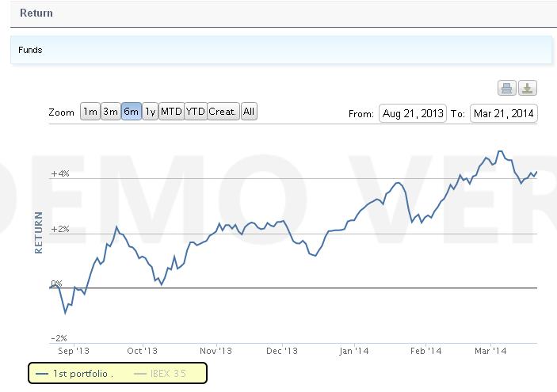Choose the 6m zoom range
Image resolution: width=557 pixels, height=392 pixels.
pos(131,112)
